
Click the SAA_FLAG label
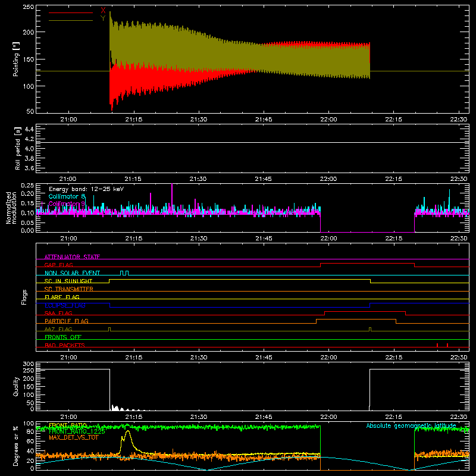tap(58, 313)
